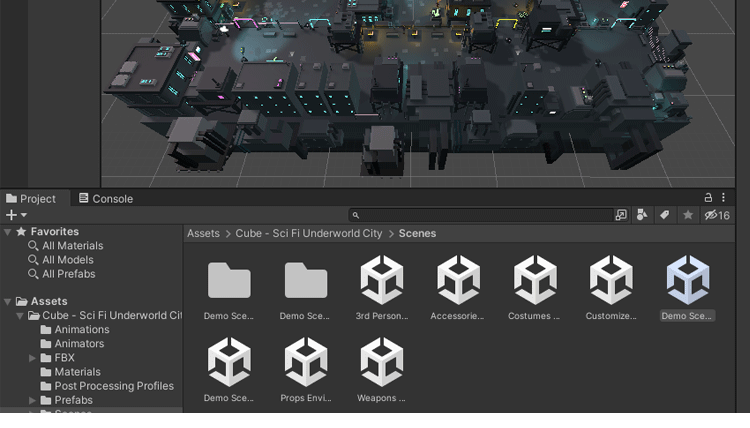Image resolution: width=750 pixels, height=428 pixels.
Task: Select the Project tab
Action: pyautogui.click(x=31, y=199)
